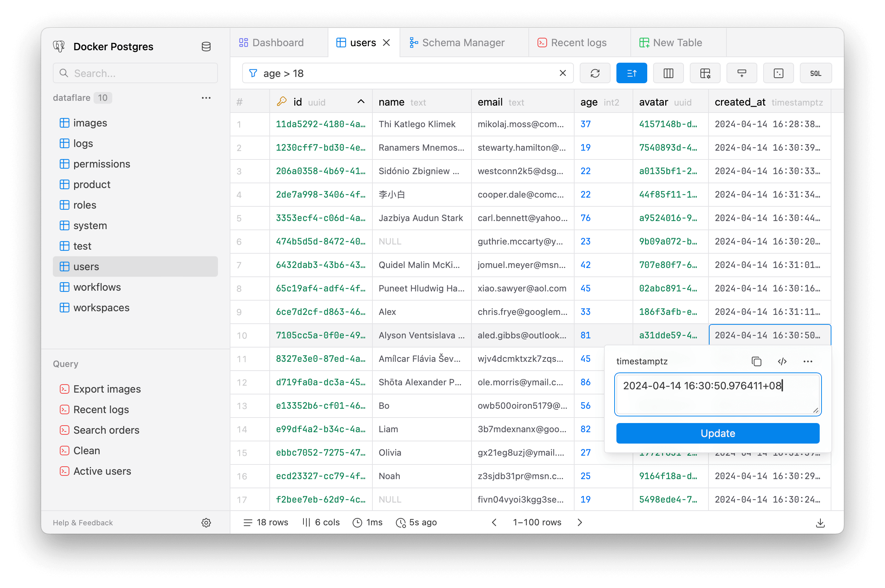
Task: Open the Recent logs tab
Action: click(578, 43)
